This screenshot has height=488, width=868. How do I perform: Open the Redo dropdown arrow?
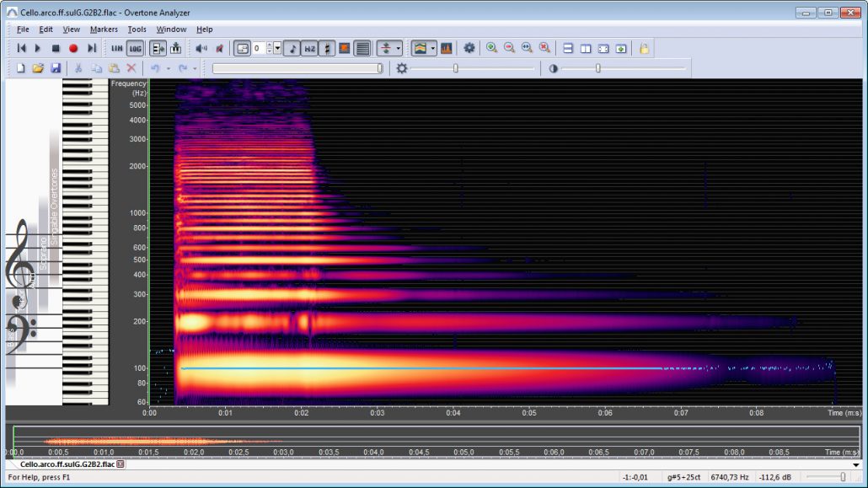point(195,67)
